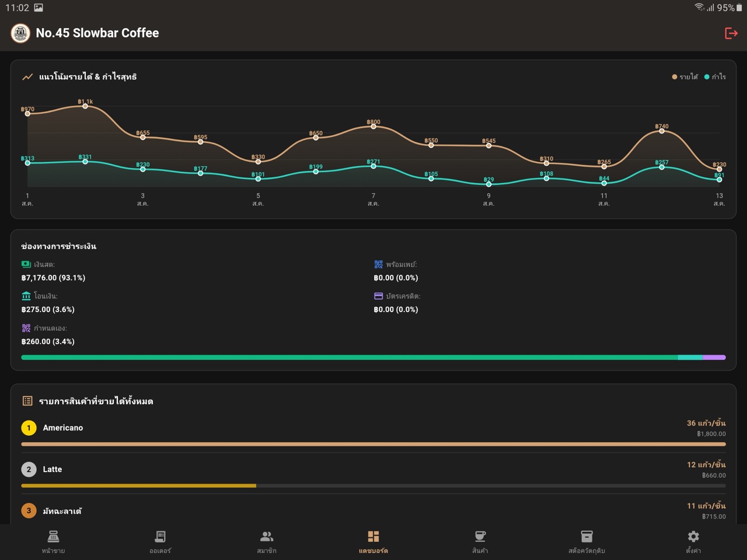
Task: Click the ฿1,800.00 Americano total
Action: (x=711, y=434)
